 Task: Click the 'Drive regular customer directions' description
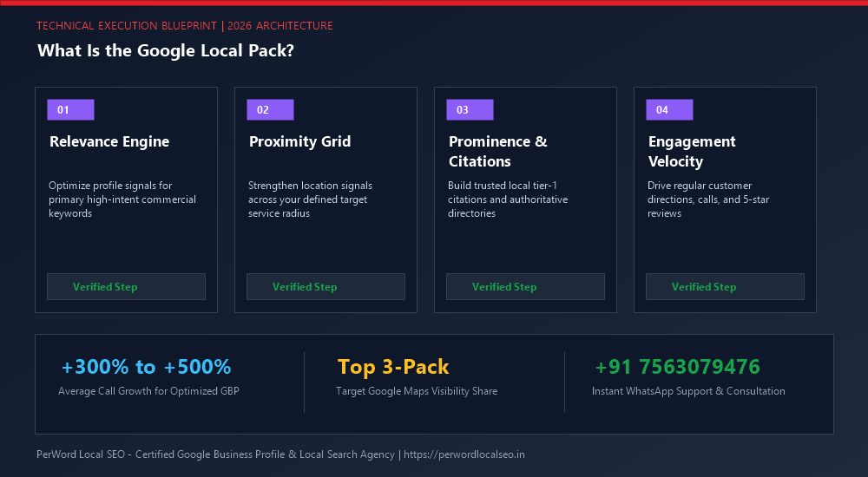click(x=708, y=199)
